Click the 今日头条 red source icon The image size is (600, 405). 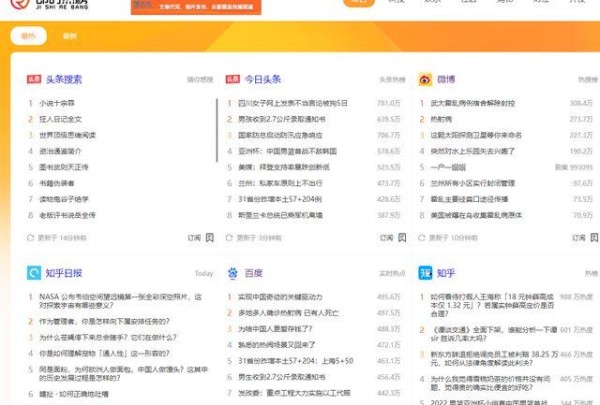(233, 79)
